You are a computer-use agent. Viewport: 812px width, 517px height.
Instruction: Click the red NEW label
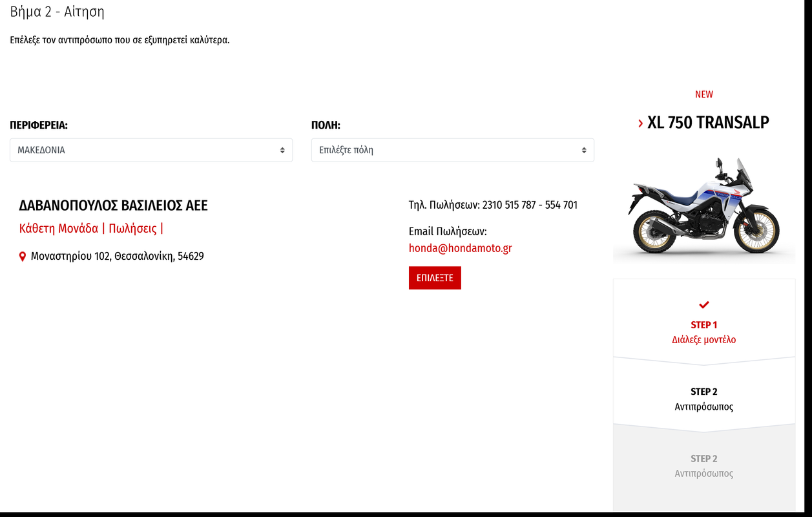coord(704,94)
